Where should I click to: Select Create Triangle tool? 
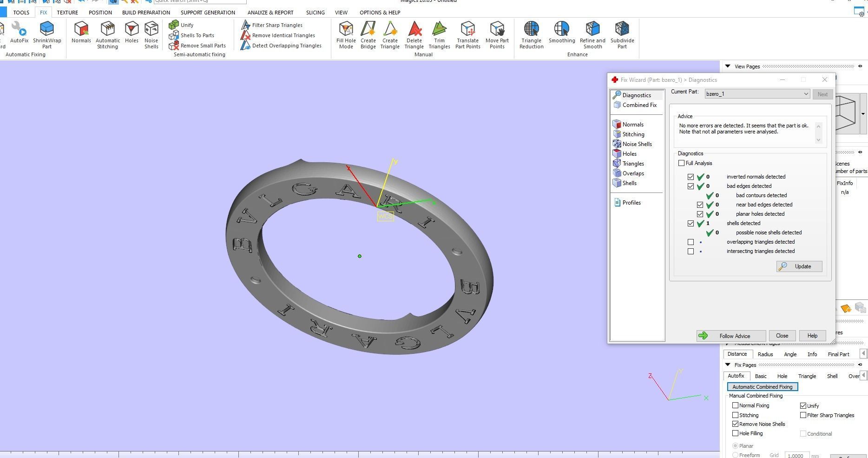(x=390, y=35)
